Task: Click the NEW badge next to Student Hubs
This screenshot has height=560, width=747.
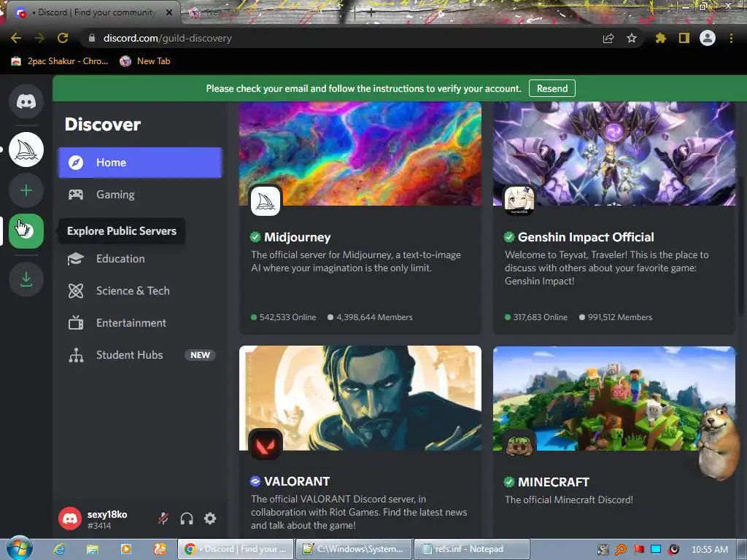Action: pos(200,355)
